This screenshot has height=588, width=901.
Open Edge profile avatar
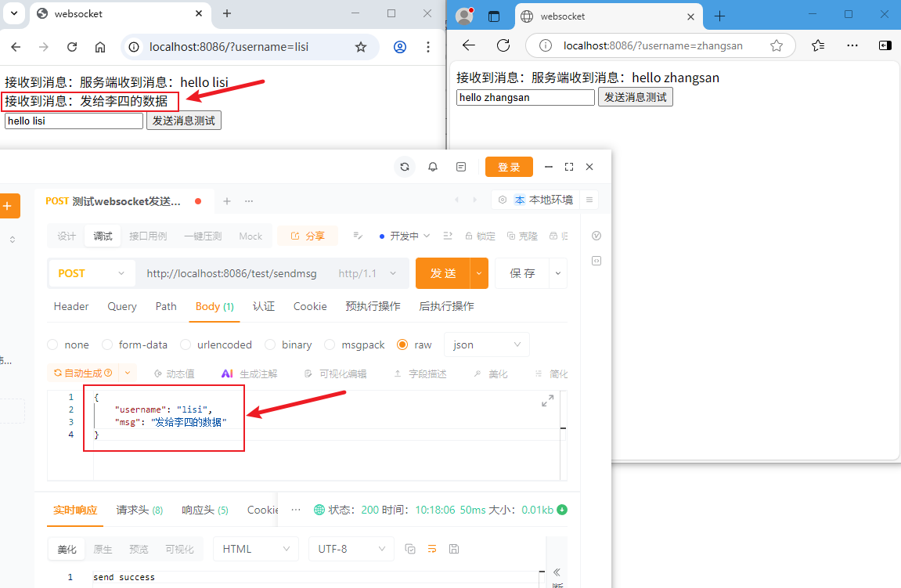click(464, 16)
